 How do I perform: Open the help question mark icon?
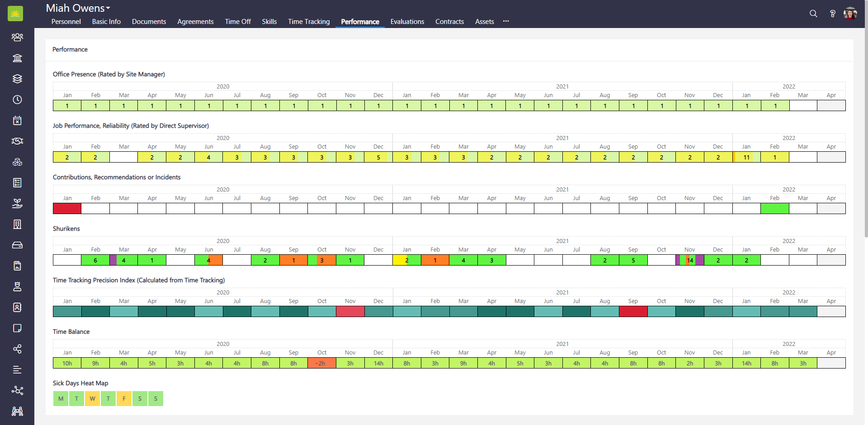pyautogui.click(x=832, y=14)
